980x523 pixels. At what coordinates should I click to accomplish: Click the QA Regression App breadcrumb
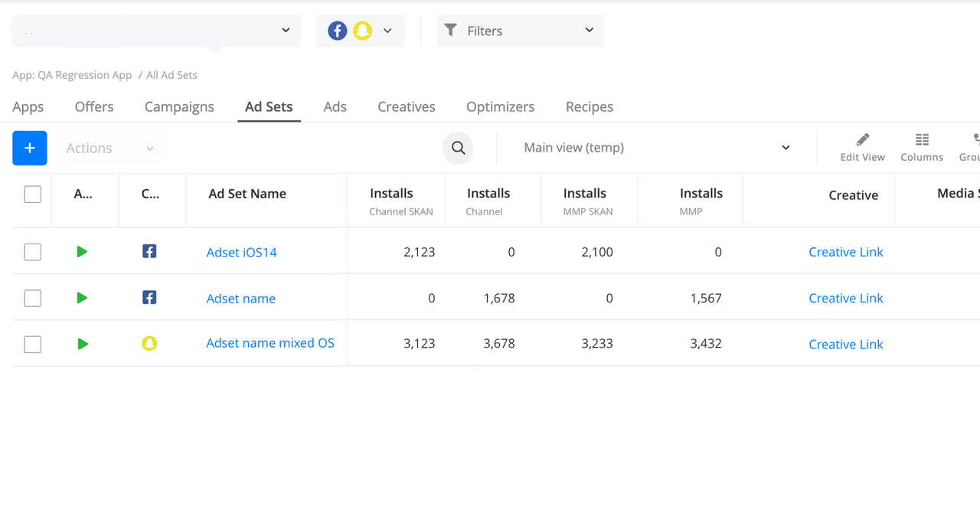click(72, 75)
